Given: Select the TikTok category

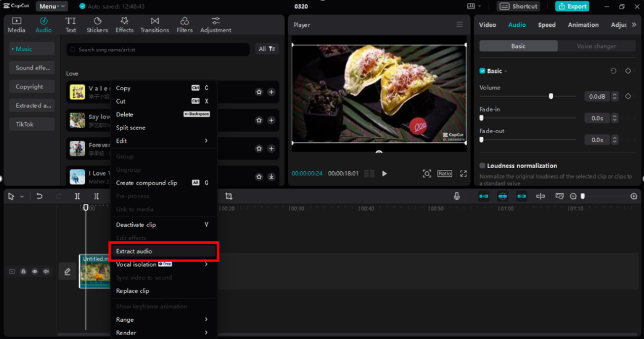Looking at the screenshot, I should point(32,124).
